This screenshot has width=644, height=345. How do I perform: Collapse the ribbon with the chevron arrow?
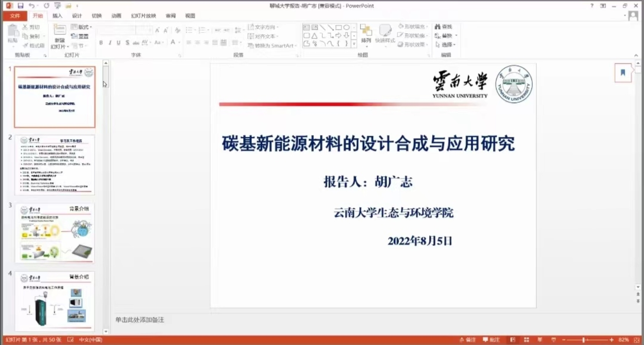pyautogui.click(x=636, y=55)
